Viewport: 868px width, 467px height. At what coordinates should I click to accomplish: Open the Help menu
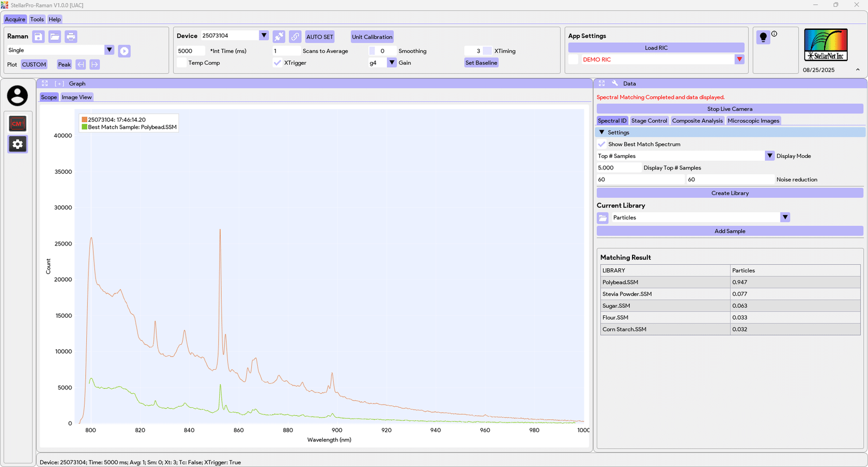55,19
